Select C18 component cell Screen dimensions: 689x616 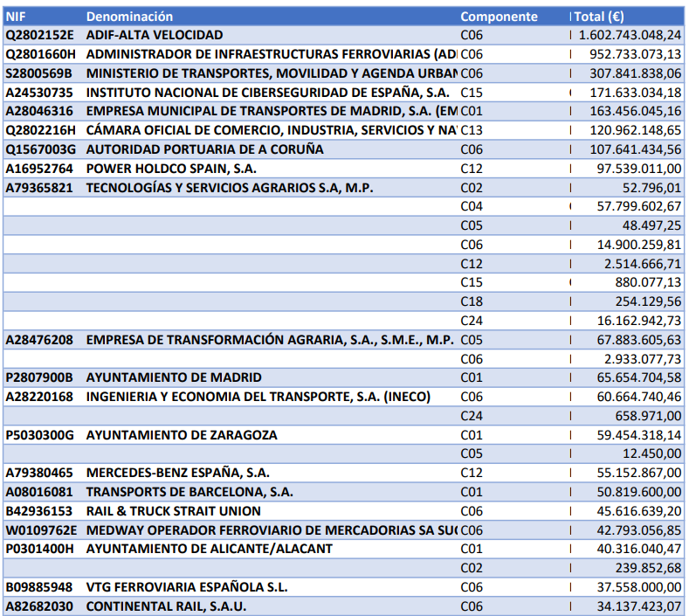click(472, 301)
